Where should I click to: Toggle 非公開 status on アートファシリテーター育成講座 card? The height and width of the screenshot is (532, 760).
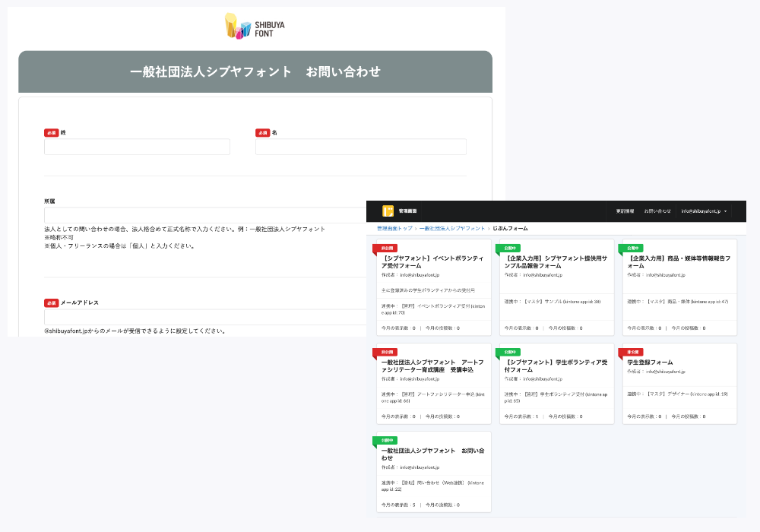pos(386,352)
